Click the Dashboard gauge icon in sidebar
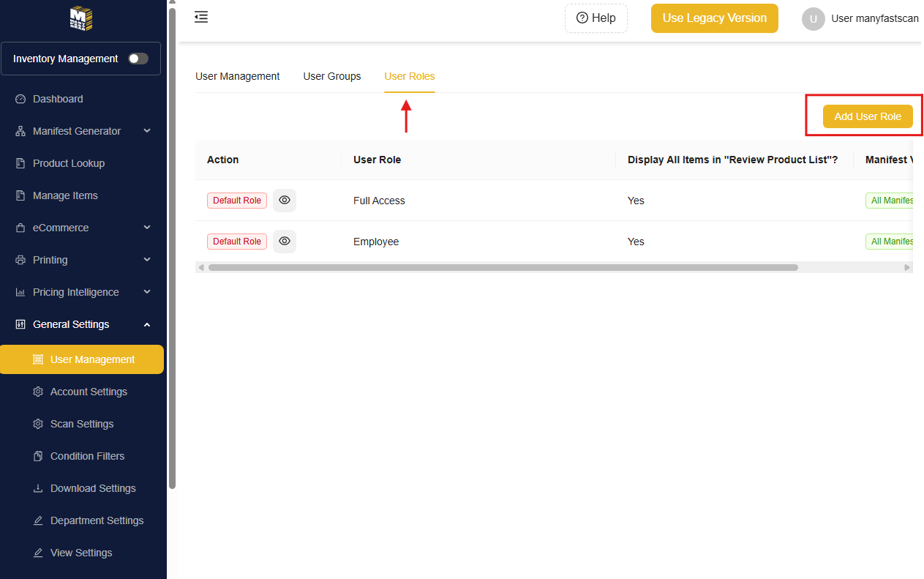 click(x=20, y=99)
